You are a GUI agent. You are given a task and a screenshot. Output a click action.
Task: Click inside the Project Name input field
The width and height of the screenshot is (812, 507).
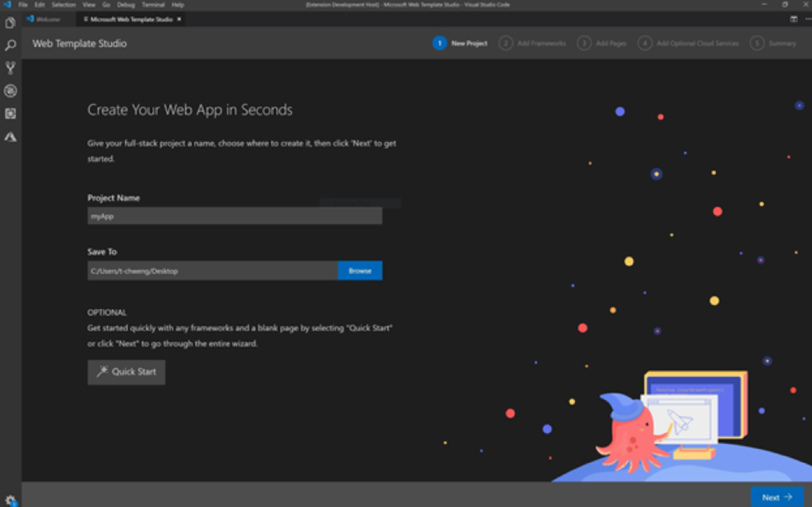234,216
